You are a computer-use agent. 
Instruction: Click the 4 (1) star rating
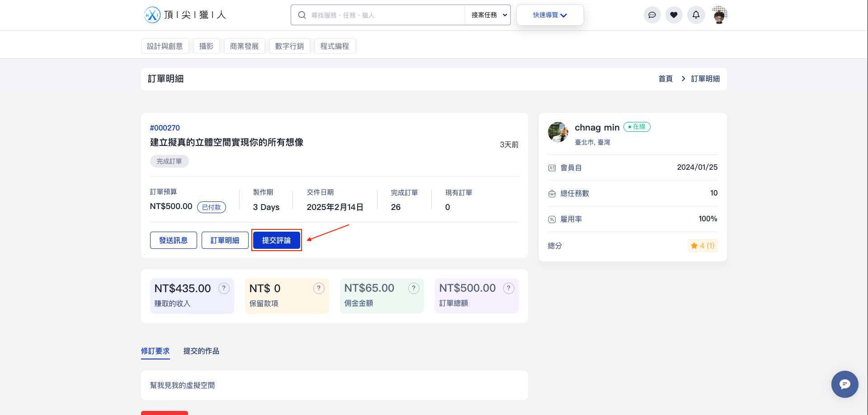703,246
